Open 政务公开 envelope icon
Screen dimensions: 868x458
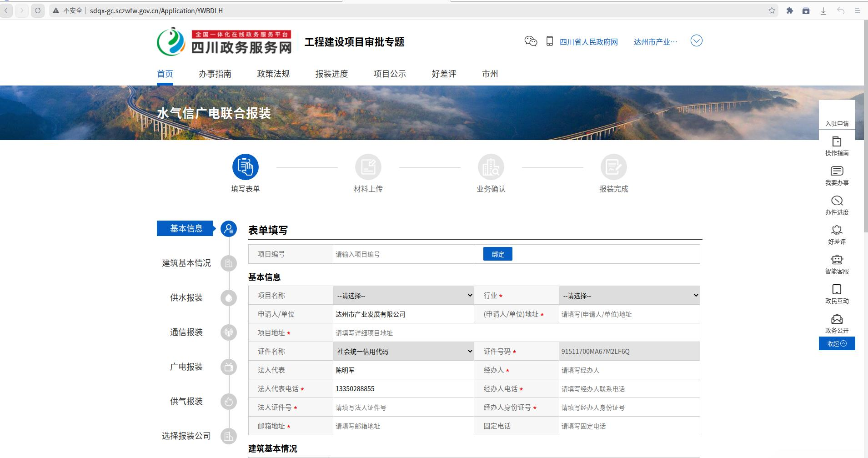(x=837, y=319)
